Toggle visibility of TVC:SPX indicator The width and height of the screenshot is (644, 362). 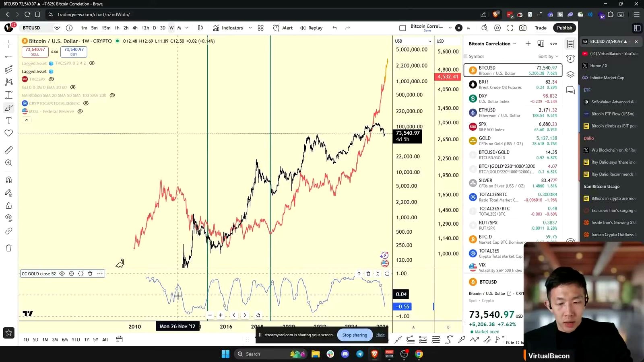pyautogui.click(x=51, y=79)
